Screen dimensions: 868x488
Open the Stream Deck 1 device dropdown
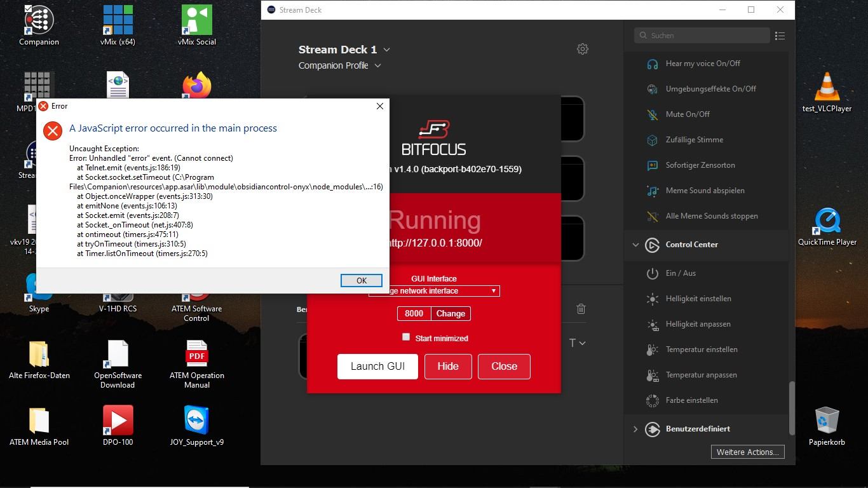coord(344,50)
